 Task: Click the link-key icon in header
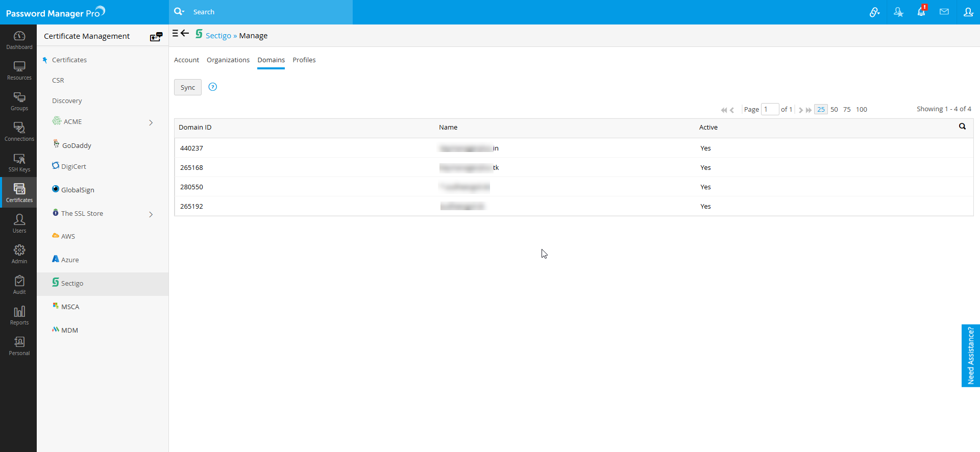(874, 12)
